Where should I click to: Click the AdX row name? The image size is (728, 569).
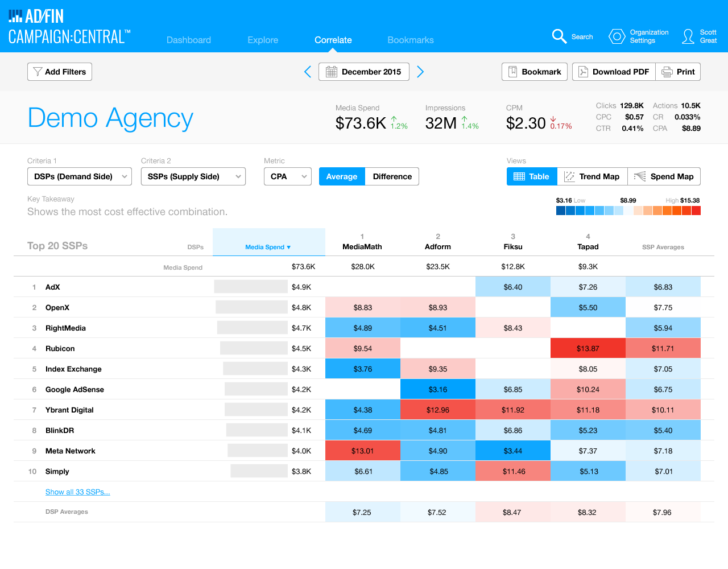(x=53, y=287)
